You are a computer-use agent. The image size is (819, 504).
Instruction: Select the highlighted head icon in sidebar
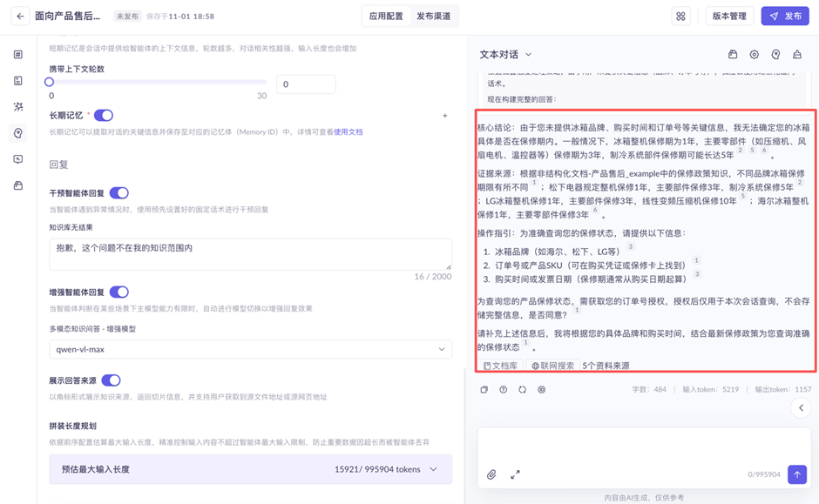(x=18, y=133)
